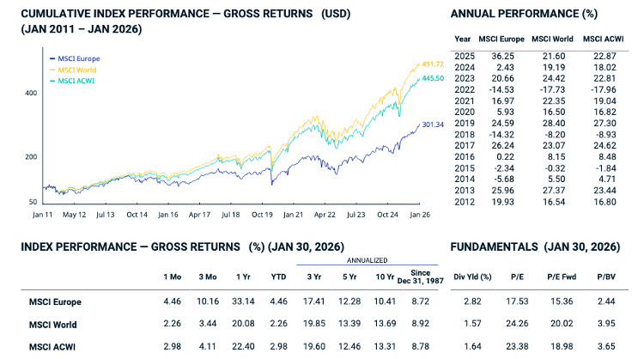Click the Year column header

(463, 39)
